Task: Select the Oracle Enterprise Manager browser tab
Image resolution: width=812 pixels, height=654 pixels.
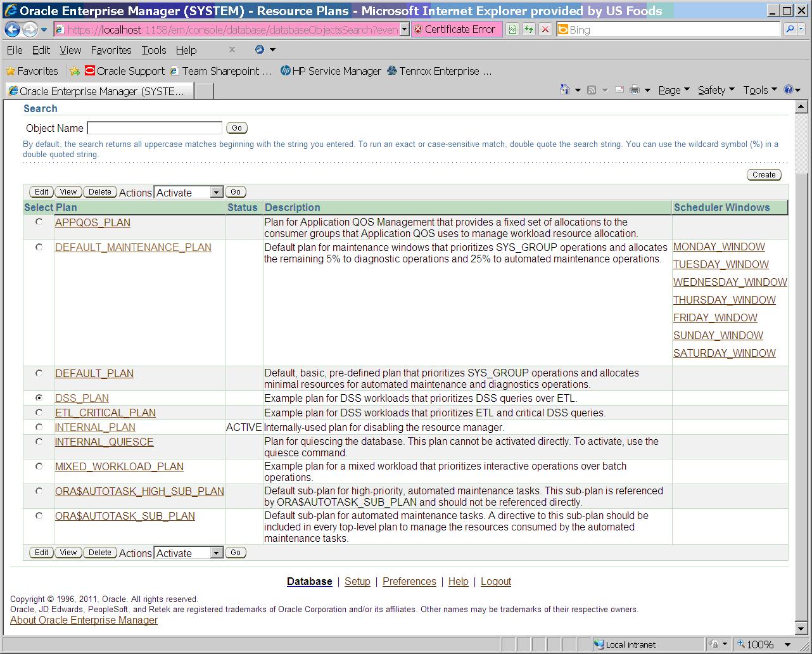Action: [x=99, y=91]
